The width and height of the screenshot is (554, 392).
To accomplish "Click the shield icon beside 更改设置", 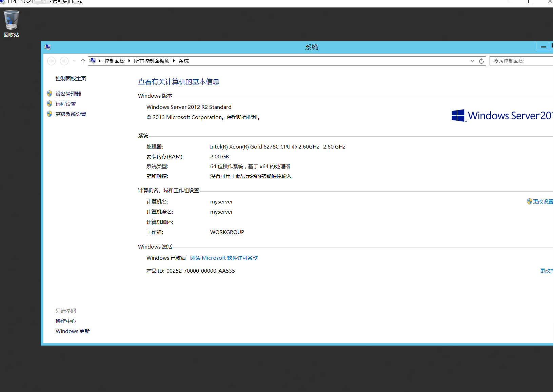I will pos(530,201).
